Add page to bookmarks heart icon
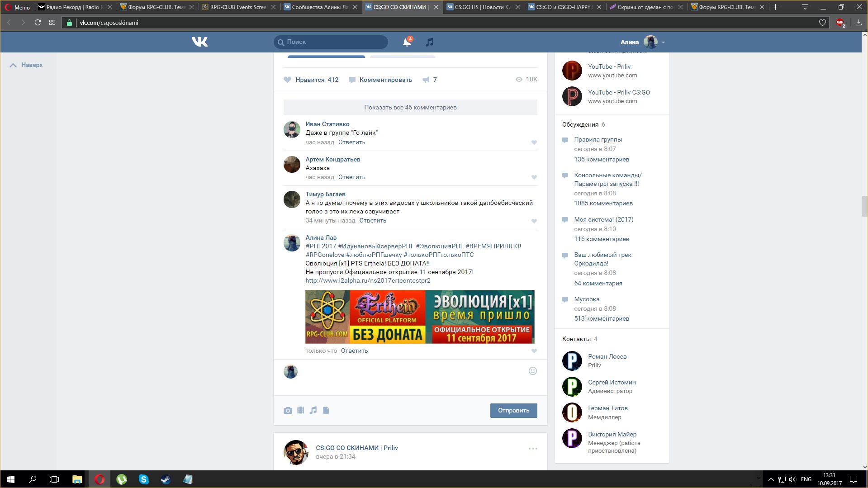This screenshot has height=488, width=868. click(x=822, y=23)
